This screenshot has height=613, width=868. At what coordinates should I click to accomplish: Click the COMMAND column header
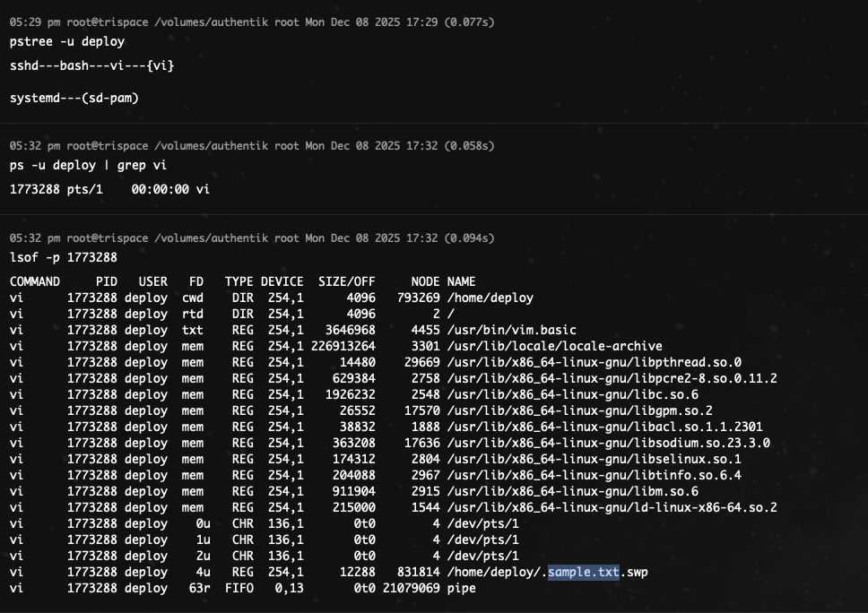(x=35, y=281)
